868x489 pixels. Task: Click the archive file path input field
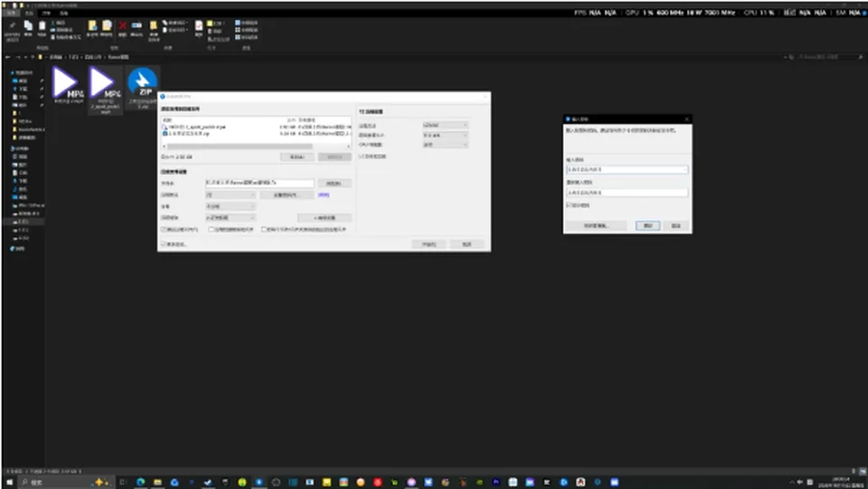259,183
